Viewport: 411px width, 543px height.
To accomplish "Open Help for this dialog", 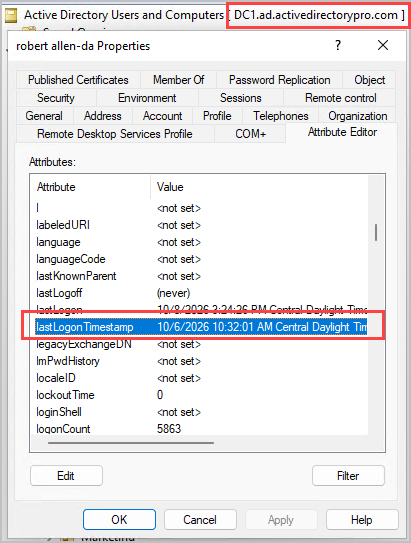I will [362, 519].
